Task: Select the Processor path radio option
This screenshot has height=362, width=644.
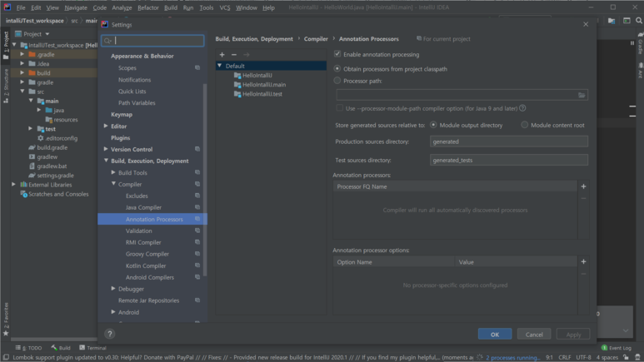Action: point(337,81)
